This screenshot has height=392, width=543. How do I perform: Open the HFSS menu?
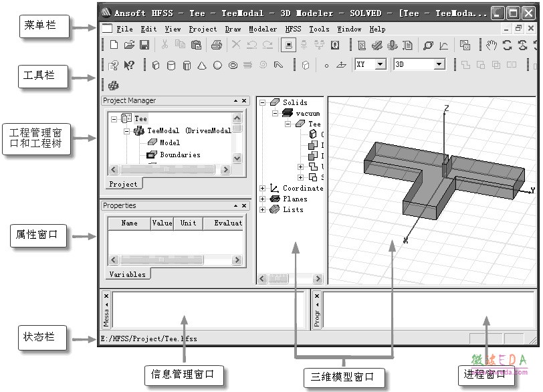(x=293, y=29)
